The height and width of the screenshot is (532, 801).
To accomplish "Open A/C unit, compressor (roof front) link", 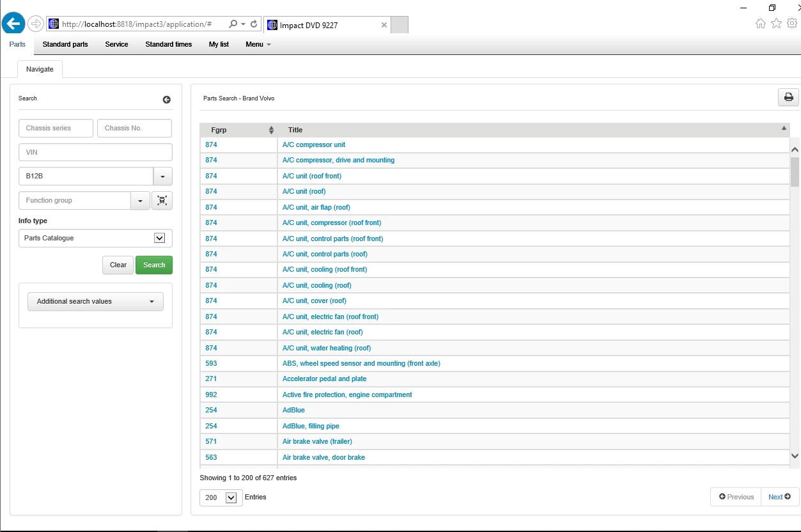I will click(x=332, y=223).
